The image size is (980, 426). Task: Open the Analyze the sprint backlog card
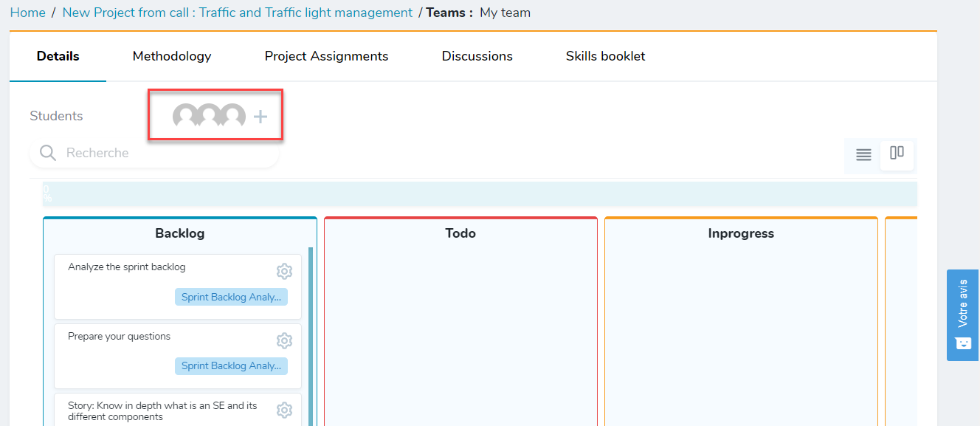point(178,286)
